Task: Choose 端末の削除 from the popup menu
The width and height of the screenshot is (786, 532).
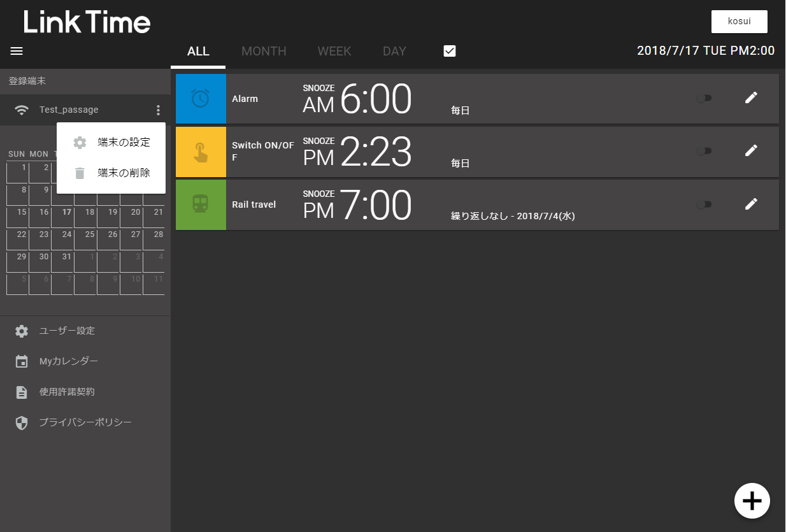Action: (124, 173)
